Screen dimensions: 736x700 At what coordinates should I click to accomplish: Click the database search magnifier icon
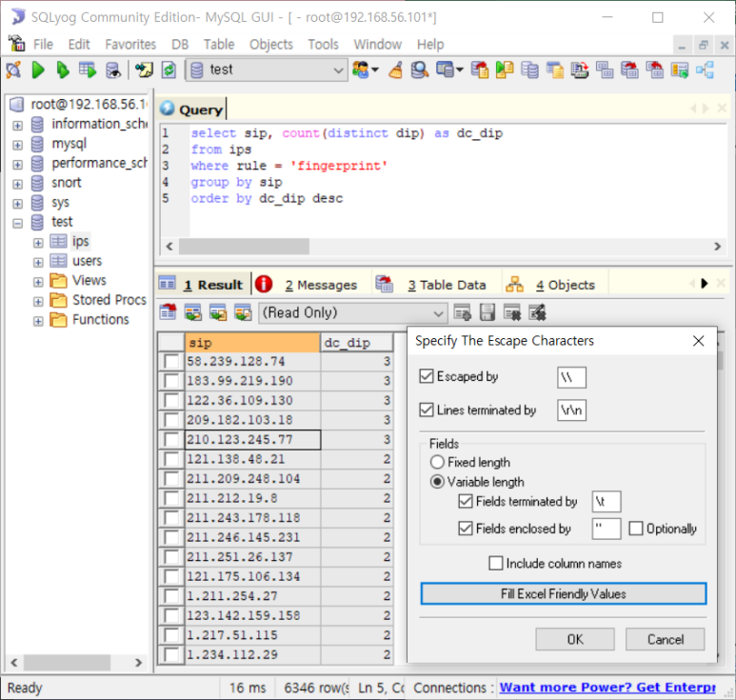(420, 70)
